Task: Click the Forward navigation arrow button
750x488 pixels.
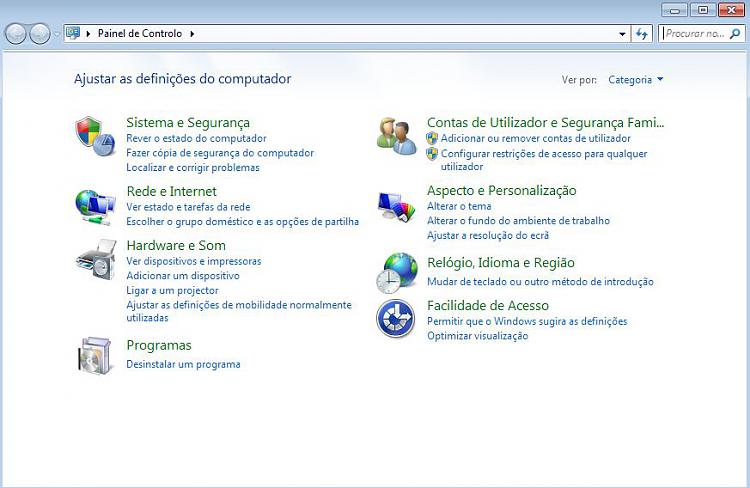Action: [x=40, y=33]
